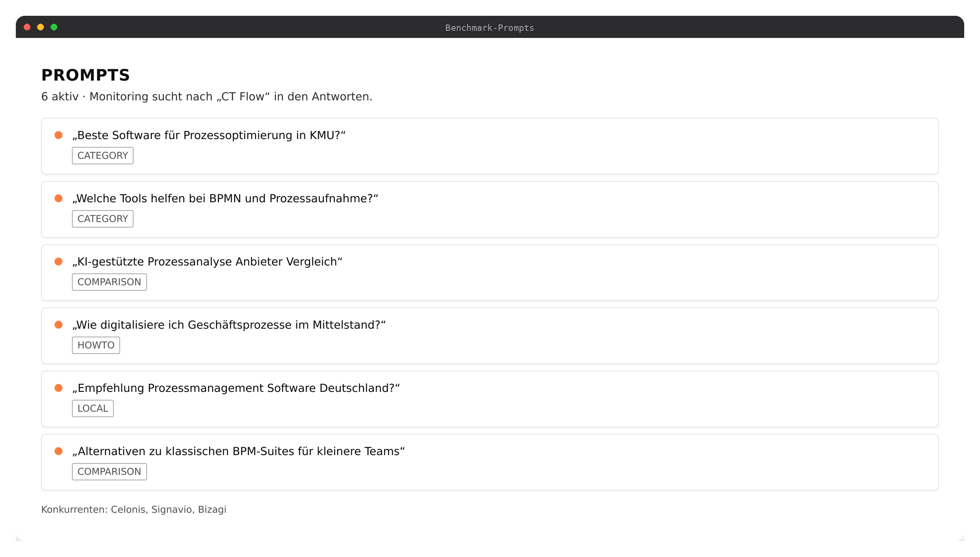
Task: Click the CATEGORY tag under the BPMN prompt
Action: coord(103,219)
